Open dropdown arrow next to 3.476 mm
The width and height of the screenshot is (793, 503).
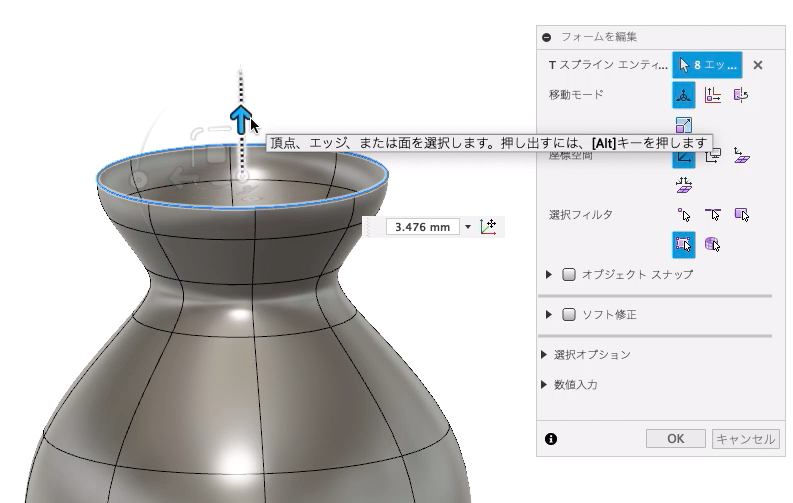468,226
